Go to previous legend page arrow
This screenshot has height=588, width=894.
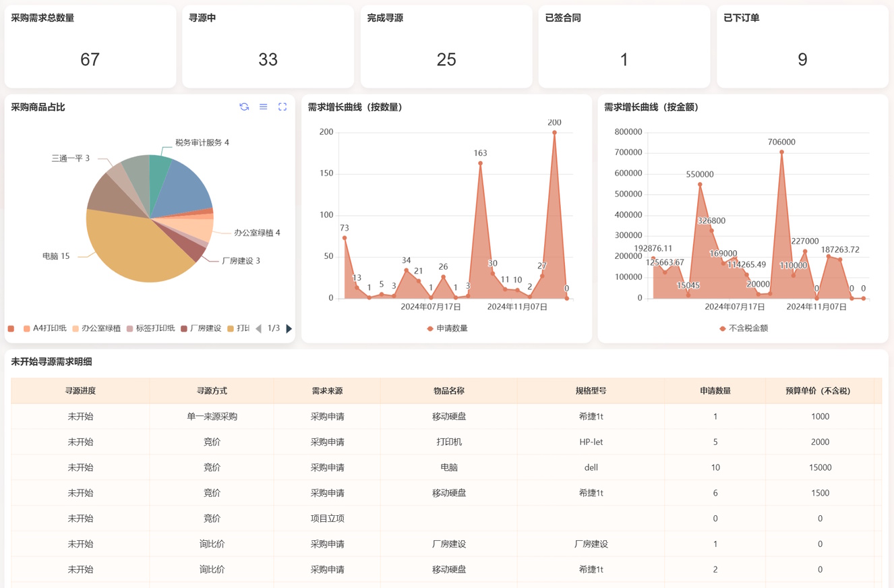[258, 329]
